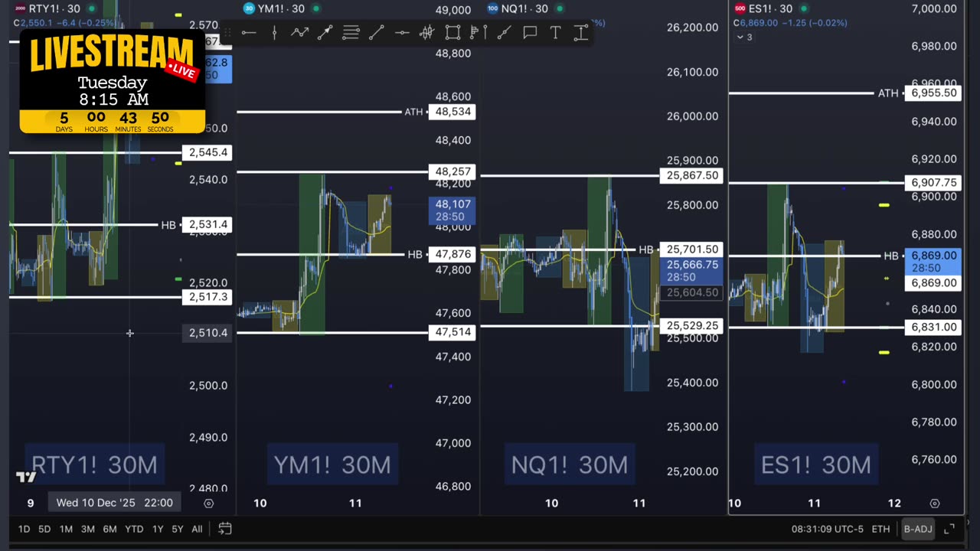Select the trend line tool
Image resolution: width=980 pixels, height=551 pixels.
click(x=376, y=32)
